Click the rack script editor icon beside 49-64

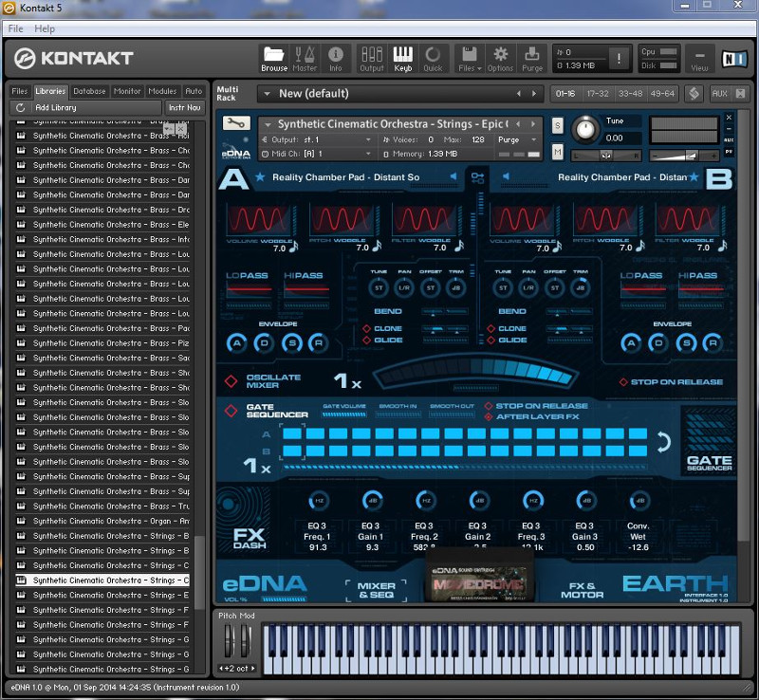point(694,94)
